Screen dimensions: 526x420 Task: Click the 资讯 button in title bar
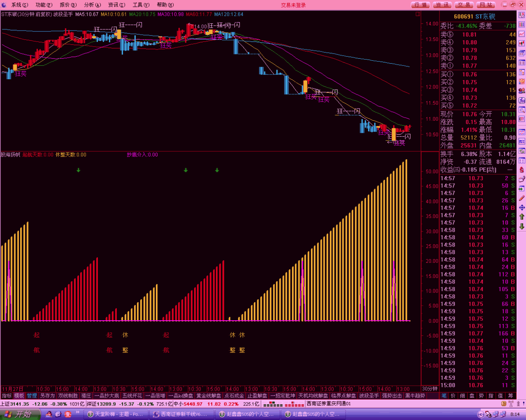(x=442, y=5)
